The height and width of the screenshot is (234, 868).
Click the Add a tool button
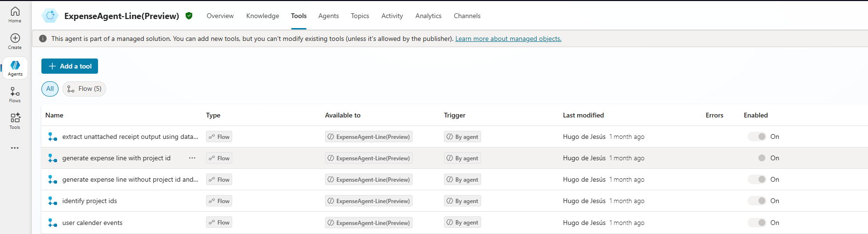pos(70,66)
